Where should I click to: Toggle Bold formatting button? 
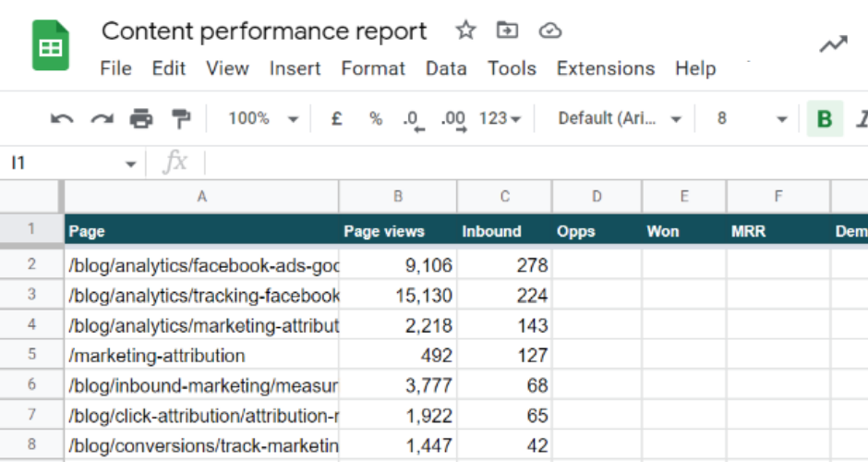pos(825,118)
